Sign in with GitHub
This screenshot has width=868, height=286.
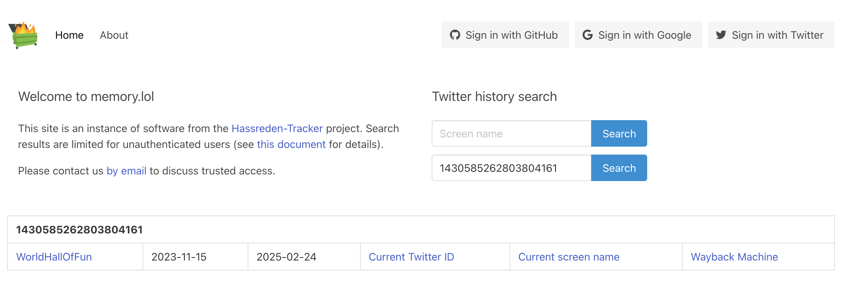[x=505, y=35]
